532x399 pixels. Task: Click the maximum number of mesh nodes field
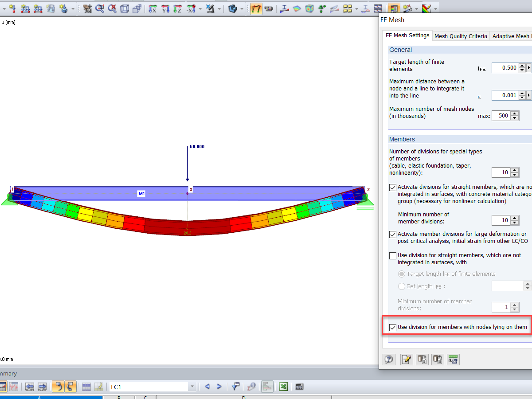click(502, 116)
